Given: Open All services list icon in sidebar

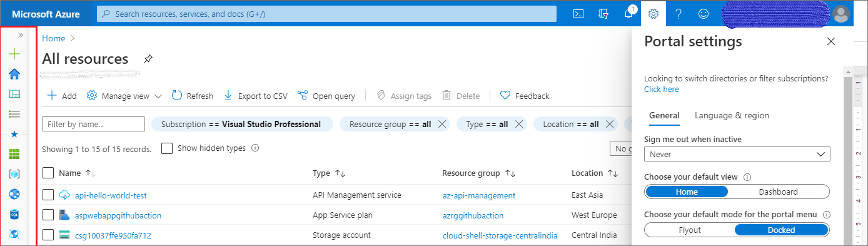Looking at the screenshot, I should click(x=14, y=114).
